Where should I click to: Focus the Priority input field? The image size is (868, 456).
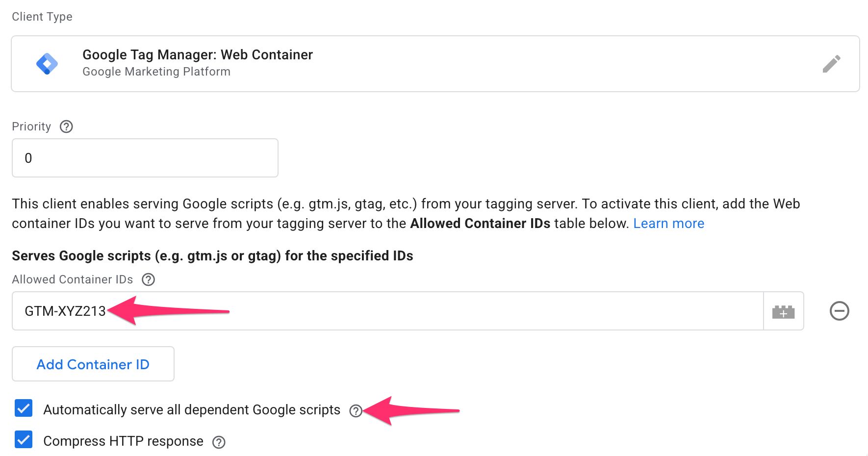[x=145, y=158]
